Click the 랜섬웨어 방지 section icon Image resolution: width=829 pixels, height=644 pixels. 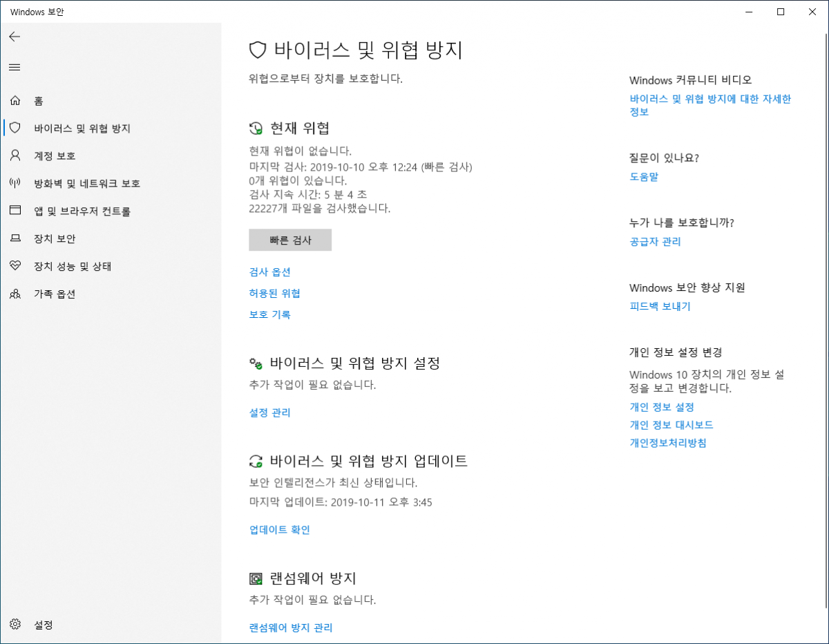point(256,578)
